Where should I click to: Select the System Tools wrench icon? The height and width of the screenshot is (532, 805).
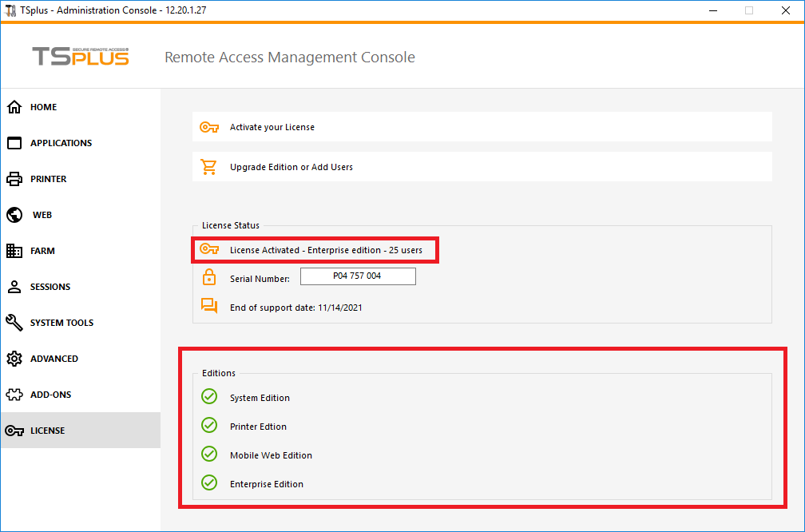click(x=14, y=323)
